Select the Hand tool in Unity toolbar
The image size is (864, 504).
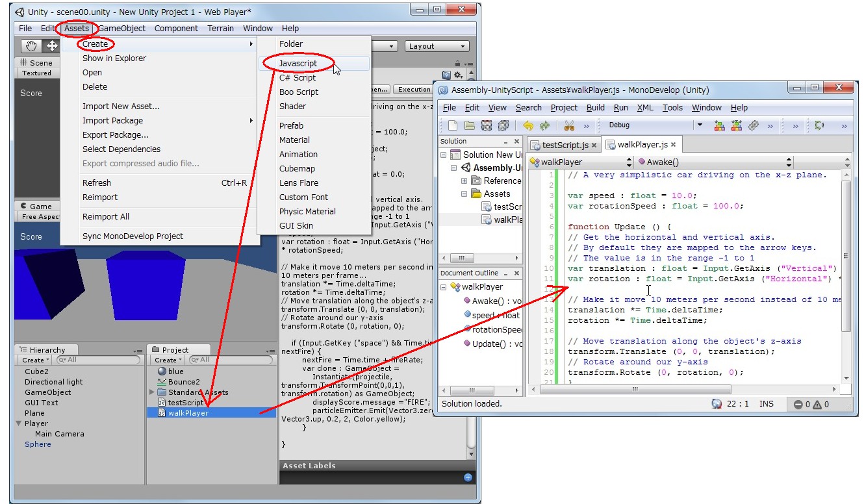coord(32,46)
